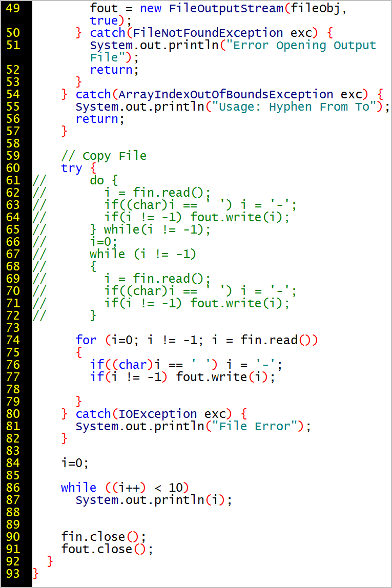Click line number 60 in the gutter
Viewport: 392px width, 588px height.
[x=13, y=168]
